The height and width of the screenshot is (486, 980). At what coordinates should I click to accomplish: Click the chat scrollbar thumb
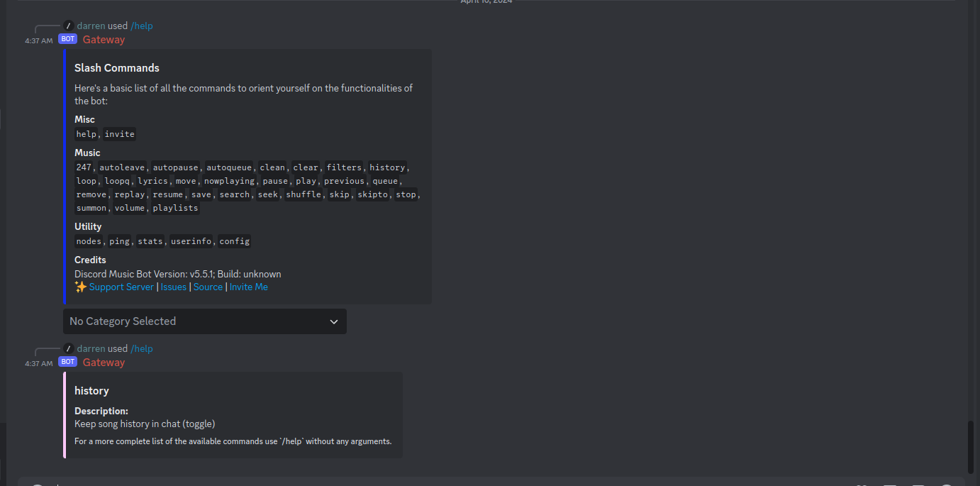971,447
